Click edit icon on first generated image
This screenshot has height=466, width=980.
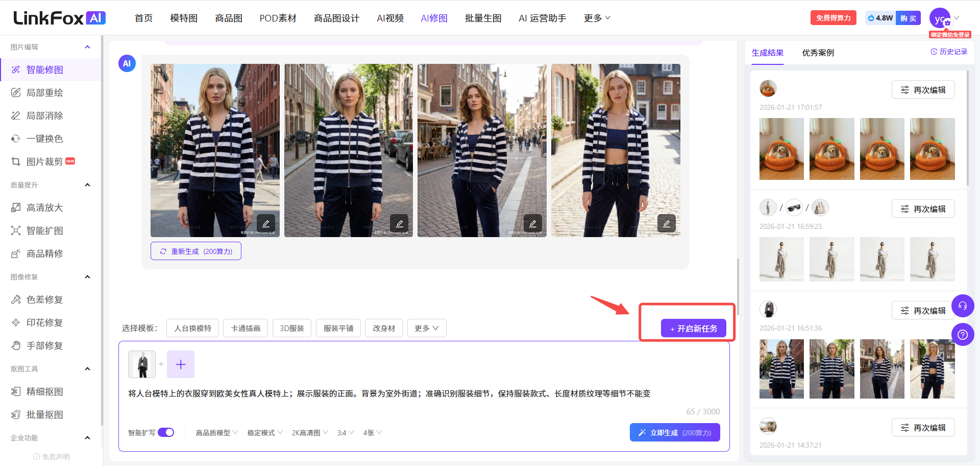tap(266, 223)
